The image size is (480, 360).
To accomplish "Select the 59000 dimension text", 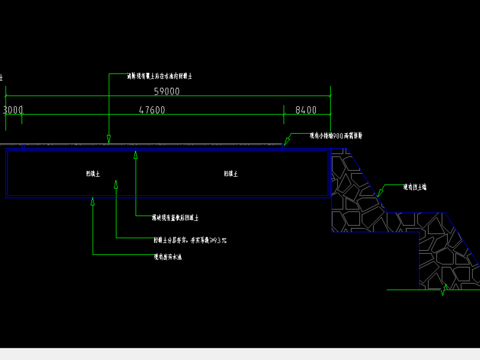I will point(167,91).
